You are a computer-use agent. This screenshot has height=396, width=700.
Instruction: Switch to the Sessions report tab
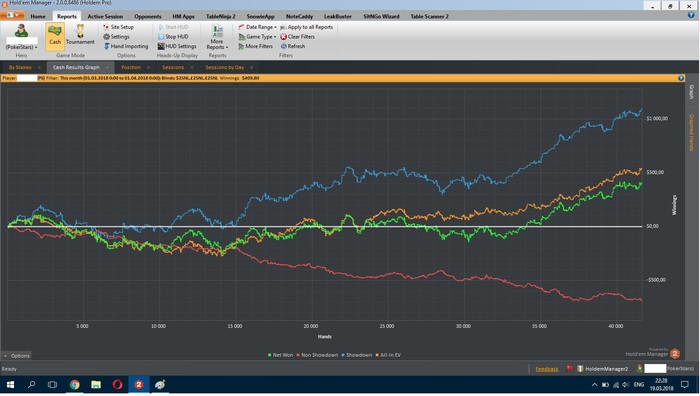pos(173,67)
